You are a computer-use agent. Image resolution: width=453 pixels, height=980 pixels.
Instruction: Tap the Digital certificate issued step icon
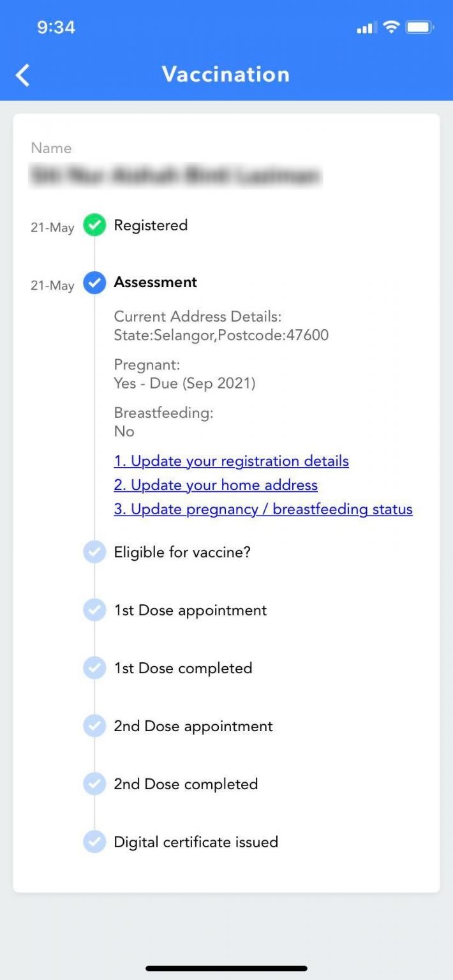94,842
